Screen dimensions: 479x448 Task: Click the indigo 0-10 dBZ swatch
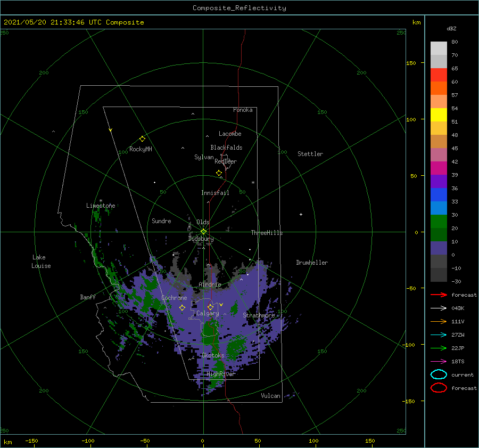tap(439, 248)
